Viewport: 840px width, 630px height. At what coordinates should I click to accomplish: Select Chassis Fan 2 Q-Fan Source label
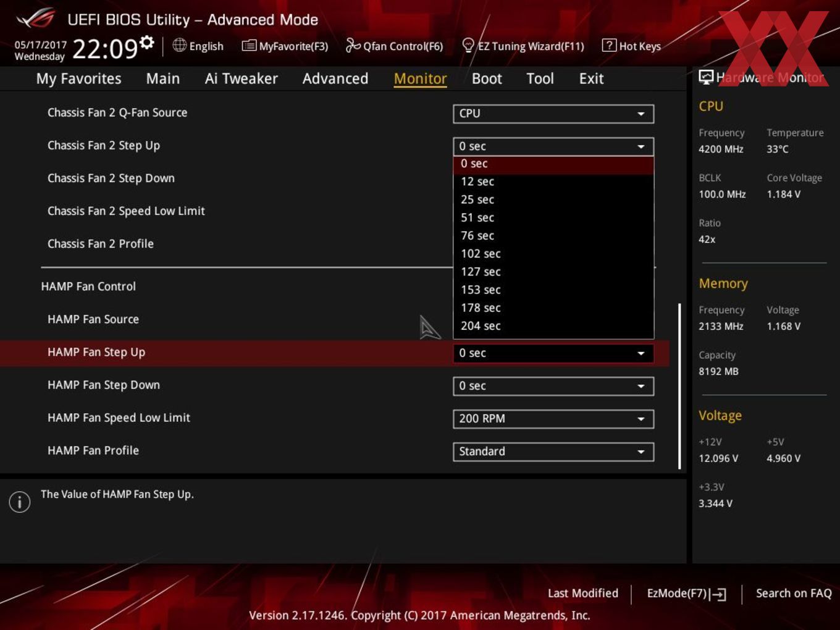(x=117, y=112)
